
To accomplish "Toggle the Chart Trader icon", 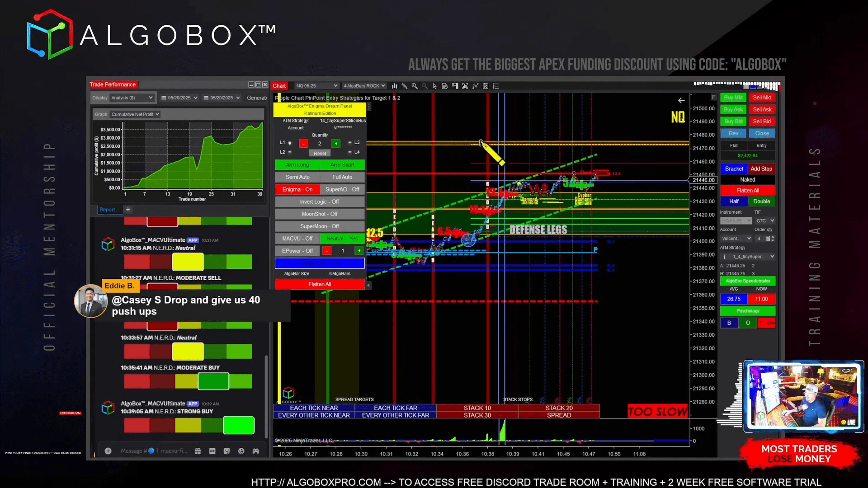I will click(455, 86).
